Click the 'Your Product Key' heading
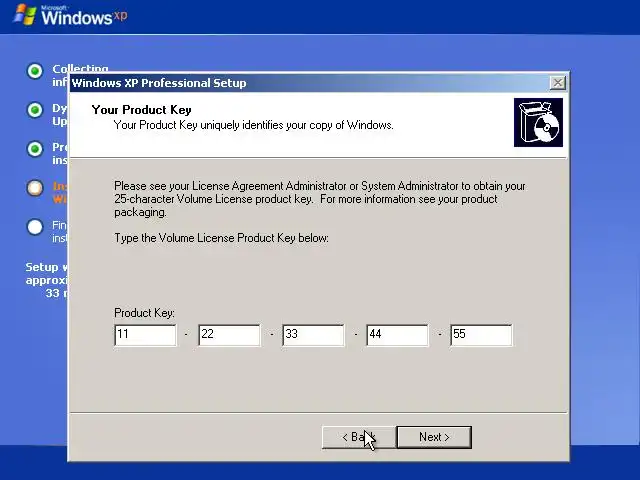This screenshot has height=480, width=640. [x=142, y=110]
